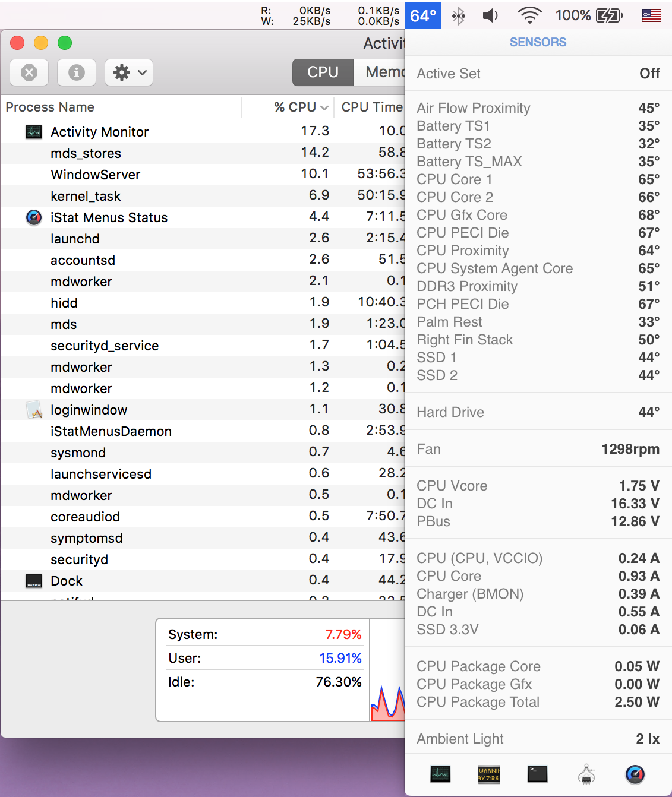Switch to the CPU tab
Screen dimensions: 672x797
click(x=323, y=72)
